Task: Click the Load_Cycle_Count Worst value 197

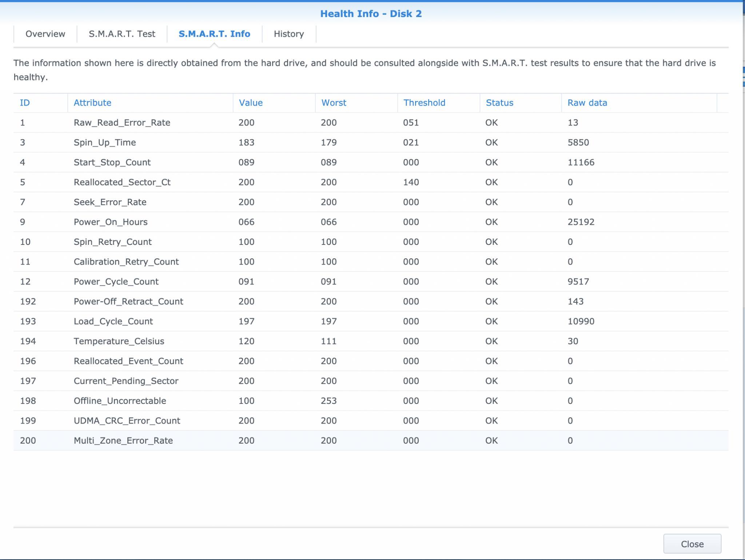Action: point(328,321)
